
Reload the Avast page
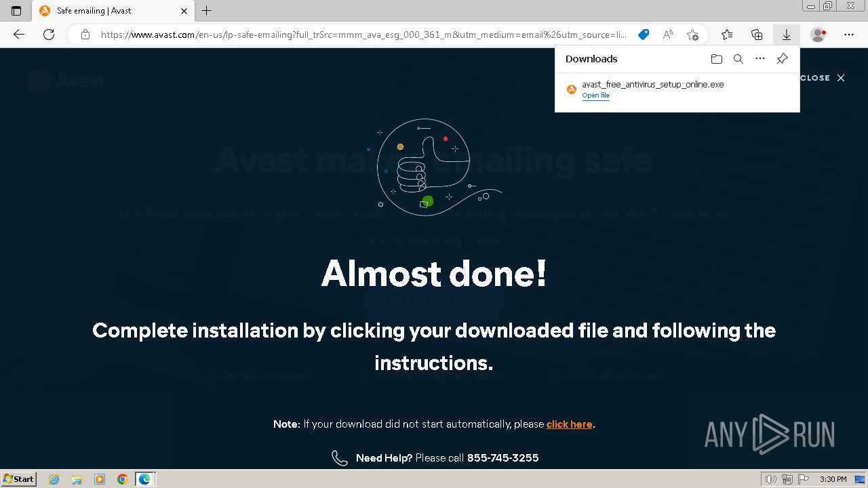[49, 35]
